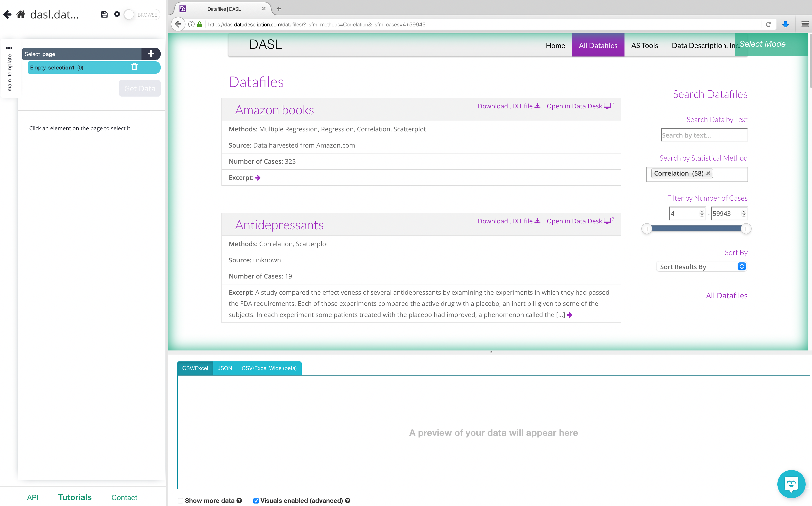
Task: Open the statistical method selection box
Action: tap(697, 174)
